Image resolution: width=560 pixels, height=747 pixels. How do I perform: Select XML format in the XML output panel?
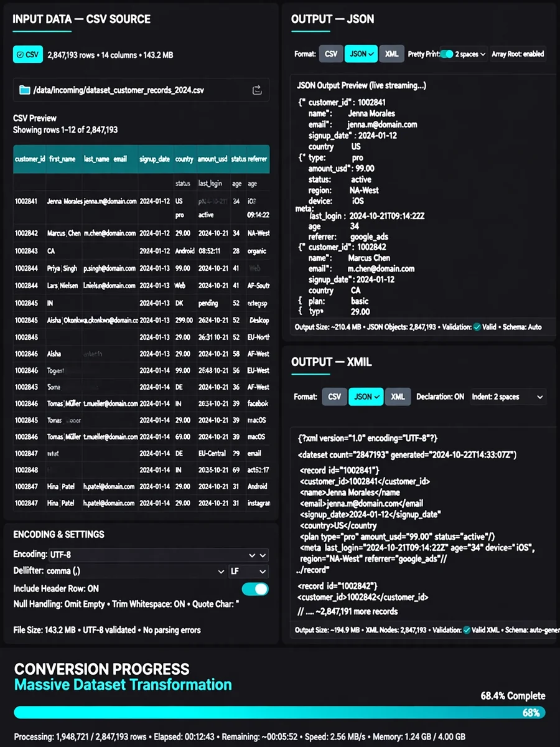(398, 397)
